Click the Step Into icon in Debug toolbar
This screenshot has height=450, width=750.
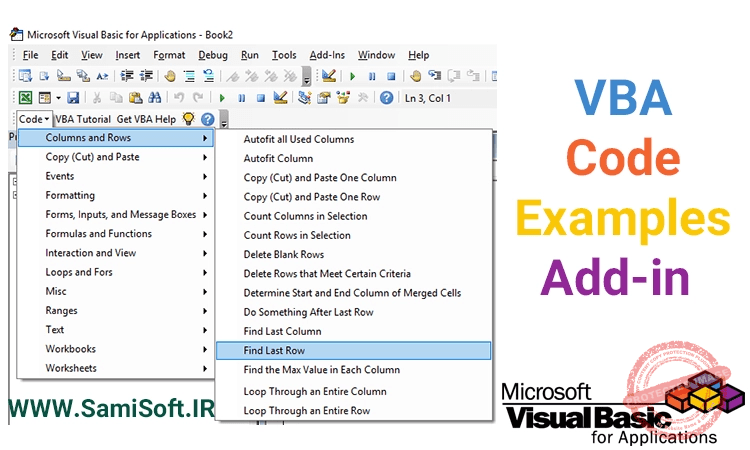[x=435, y=75]
